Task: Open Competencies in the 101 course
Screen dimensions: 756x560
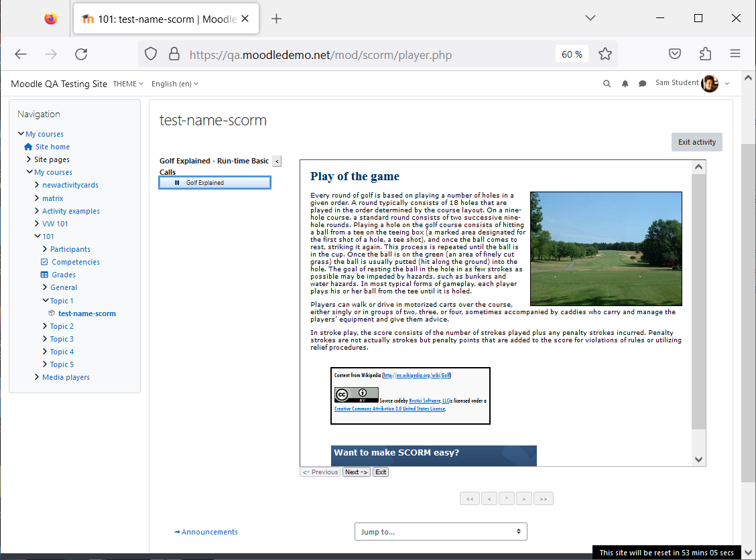Action: coord(76,262)
